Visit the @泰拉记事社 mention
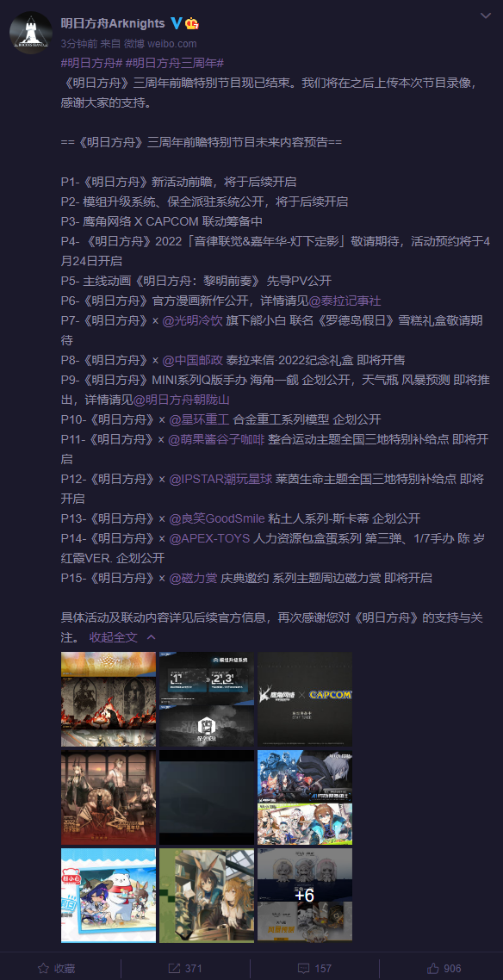This screenshot has height=980, width=503. [x=345, y=301]
